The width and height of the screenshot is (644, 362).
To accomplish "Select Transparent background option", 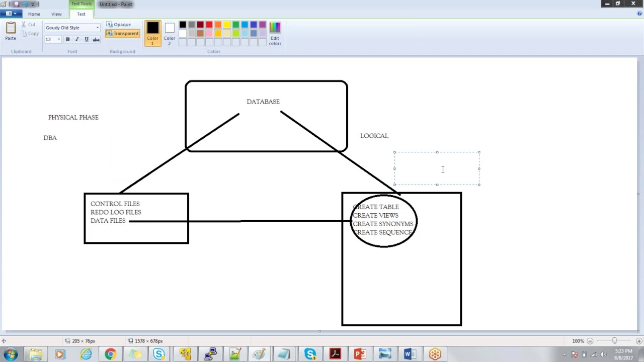I will 122,34.
